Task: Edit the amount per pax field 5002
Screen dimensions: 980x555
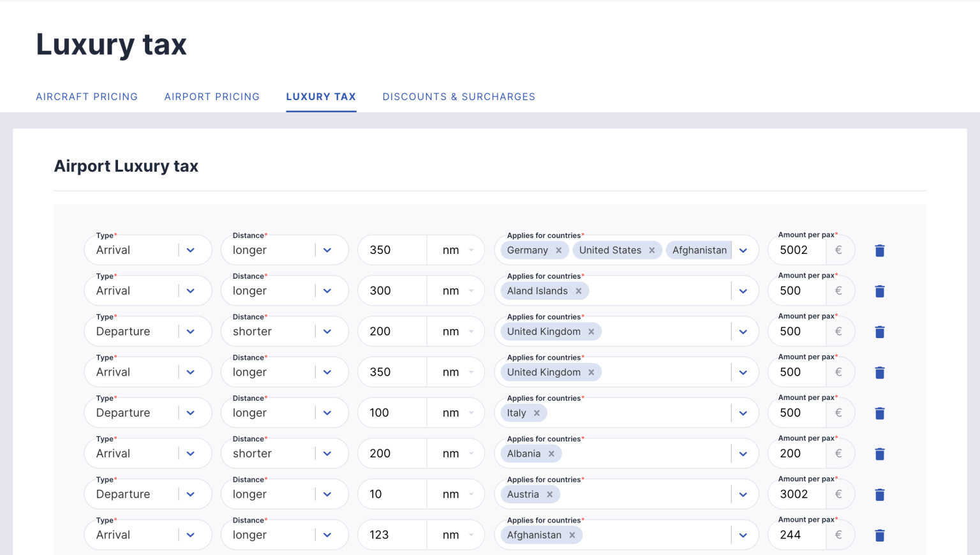Action: click(x=798, y=251)
